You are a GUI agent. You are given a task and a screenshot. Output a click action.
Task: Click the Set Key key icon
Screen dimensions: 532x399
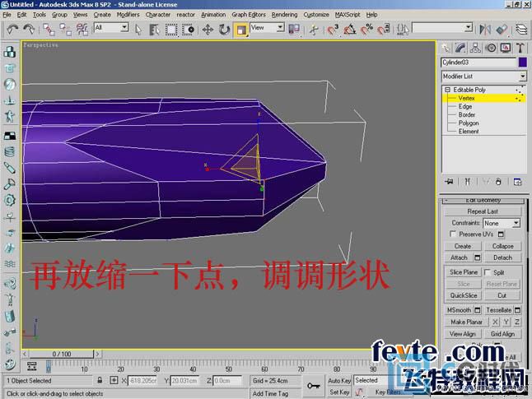pos(314,386)
